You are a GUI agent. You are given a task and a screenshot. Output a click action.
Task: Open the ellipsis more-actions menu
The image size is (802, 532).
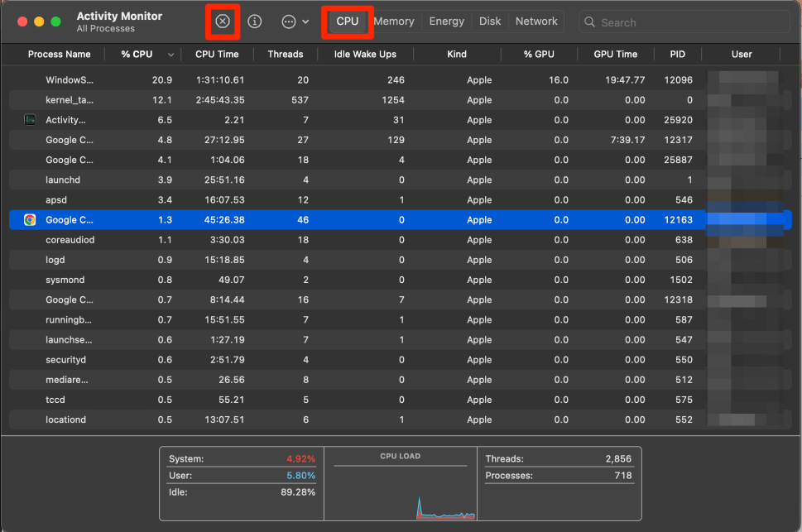(289, 22)
